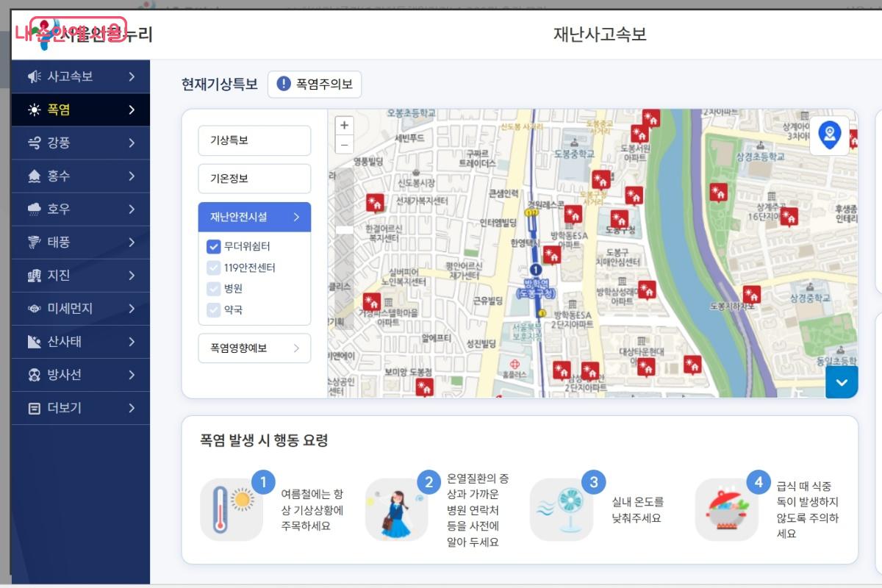Click the 폭염주의보 heat advisory badge
The height and width of the screenshot is (588, 882).
coord(315,84)
